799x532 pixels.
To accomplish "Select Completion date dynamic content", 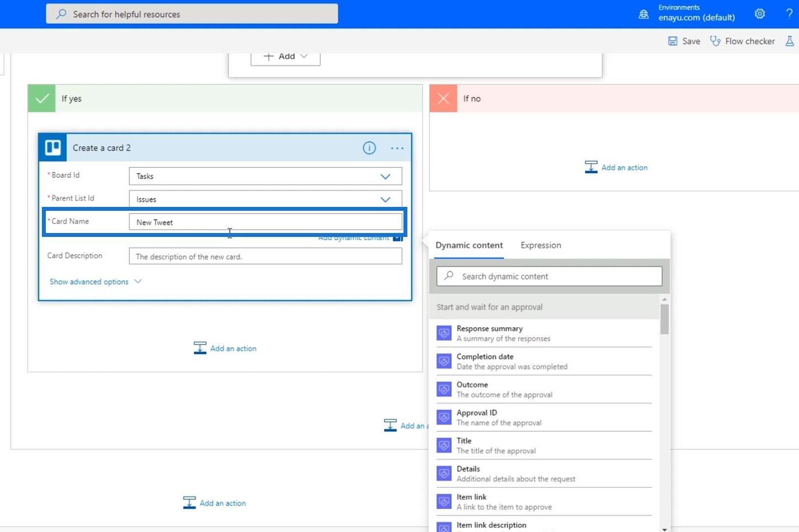I will click(544, 362).
